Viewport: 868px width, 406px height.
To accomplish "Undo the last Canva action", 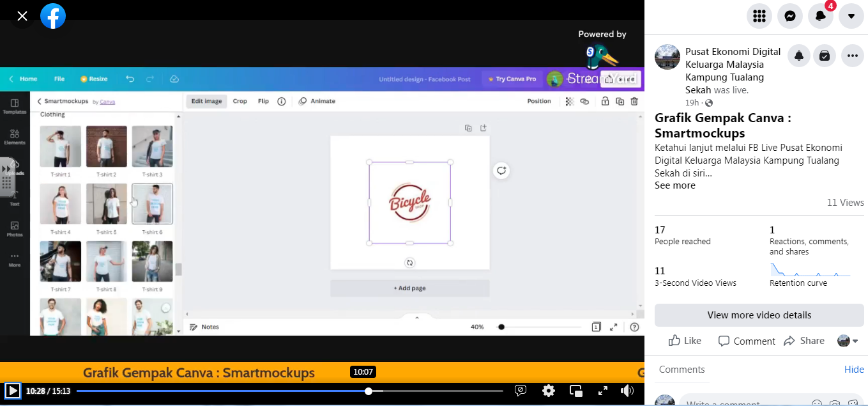I will 130,79.
